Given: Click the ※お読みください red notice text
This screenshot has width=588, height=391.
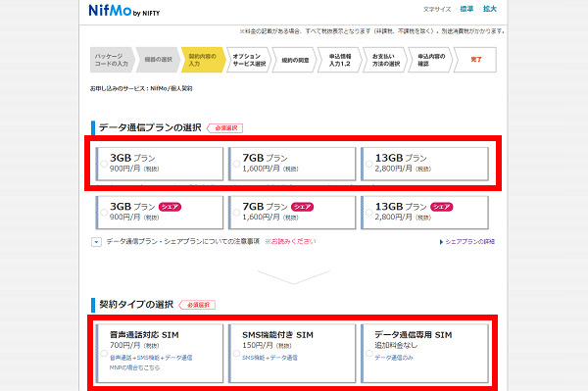Looking at the screenshot, I should coord(290,241).
